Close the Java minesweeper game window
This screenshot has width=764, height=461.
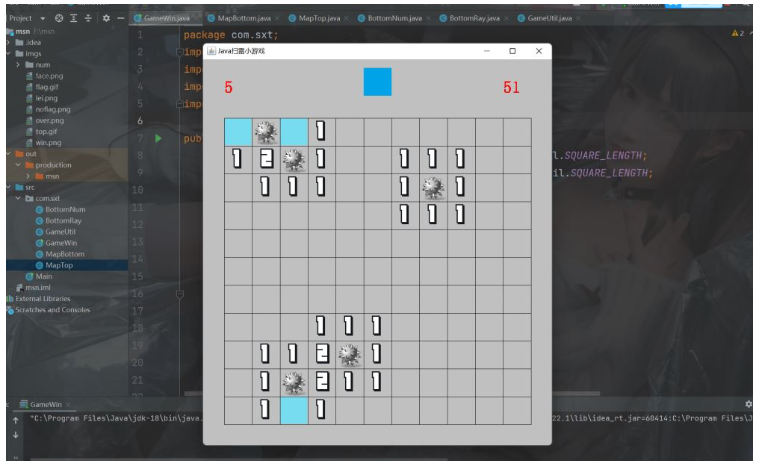pos(539,51)
